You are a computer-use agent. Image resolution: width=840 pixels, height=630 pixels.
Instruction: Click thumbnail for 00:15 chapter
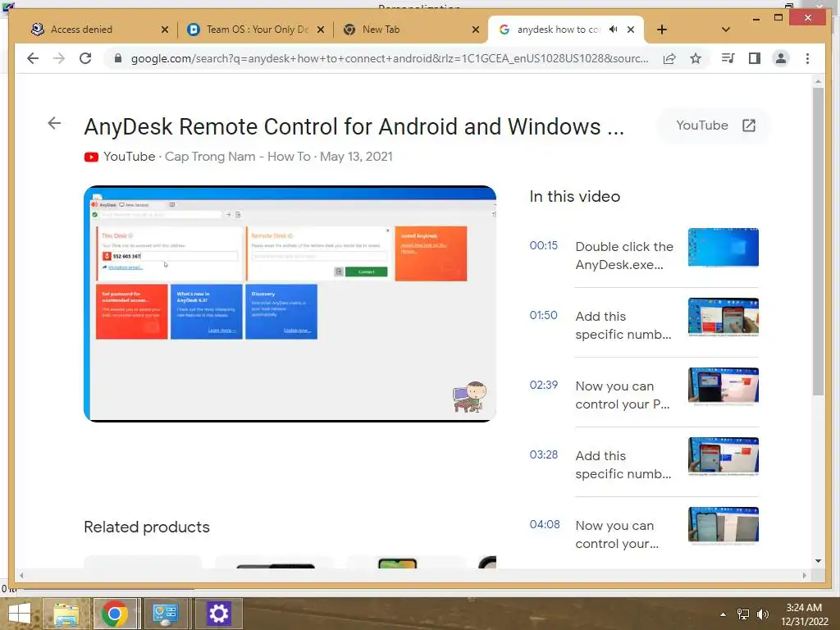click(x=724, y=247)
